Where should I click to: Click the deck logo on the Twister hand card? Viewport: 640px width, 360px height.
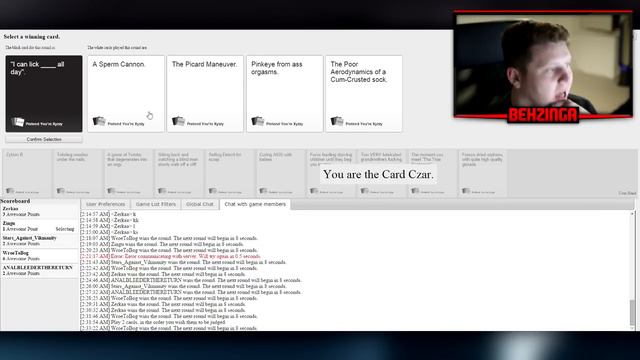tap(111, 191)
